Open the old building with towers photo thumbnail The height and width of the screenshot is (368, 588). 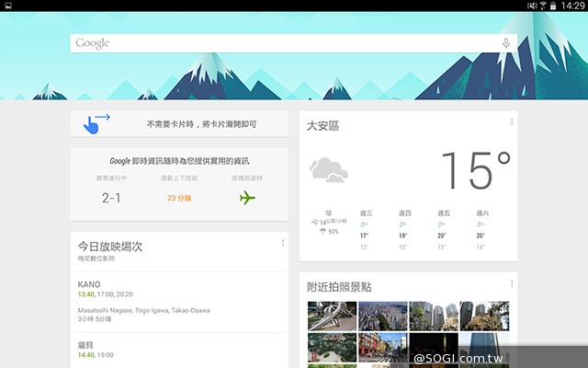(484, 316)
